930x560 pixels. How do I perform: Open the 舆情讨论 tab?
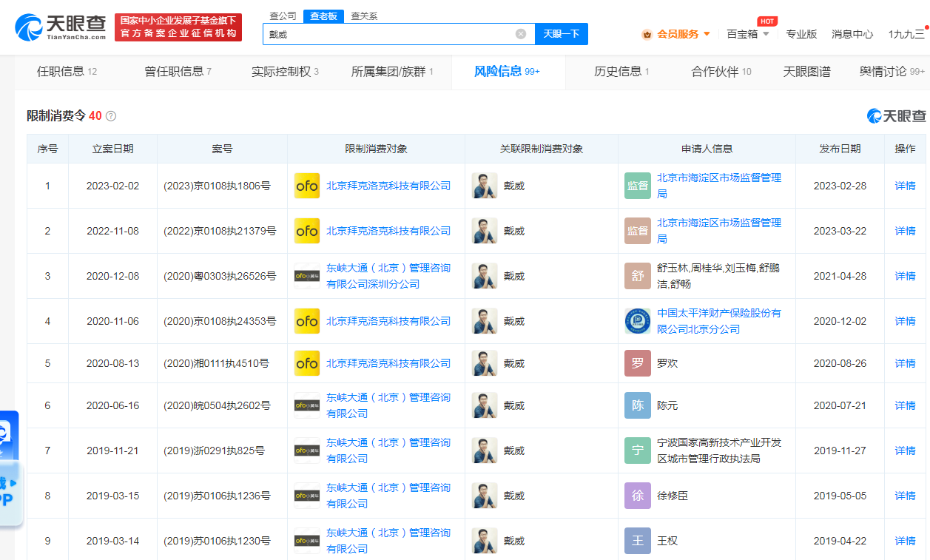click(892, 72)
